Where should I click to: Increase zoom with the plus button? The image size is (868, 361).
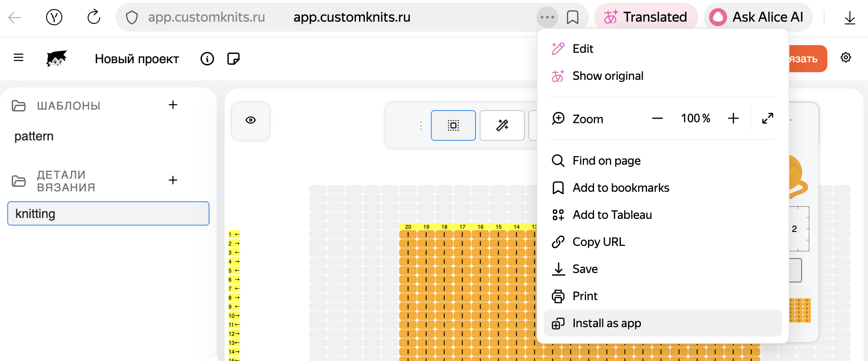coord(733,119)
